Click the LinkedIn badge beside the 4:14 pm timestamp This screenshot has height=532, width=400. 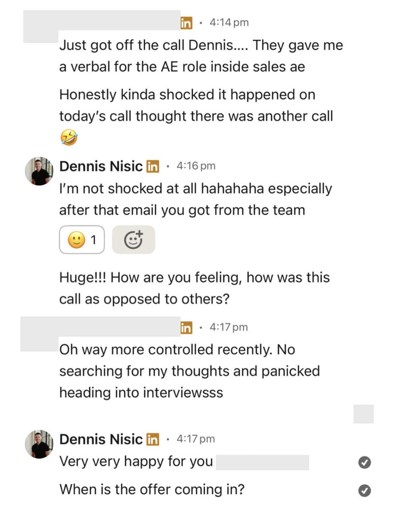pos(186,22)
